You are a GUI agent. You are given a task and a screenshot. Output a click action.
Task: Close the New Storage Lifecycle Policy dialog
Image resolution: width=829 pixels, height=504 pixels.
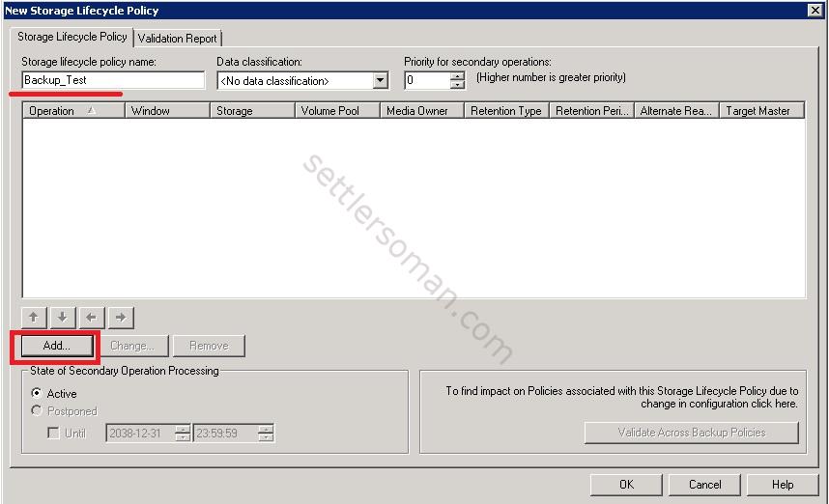click(815, 10)
